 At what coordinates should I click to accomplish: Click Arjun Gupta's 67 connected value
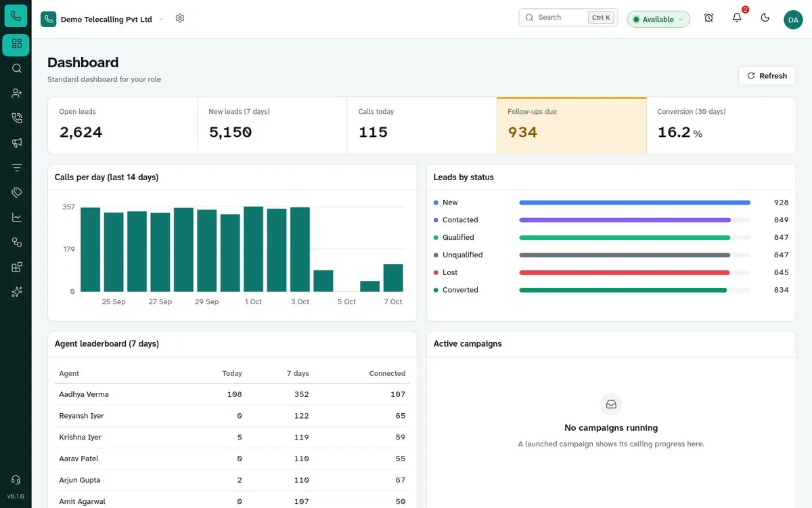(401, 480)
